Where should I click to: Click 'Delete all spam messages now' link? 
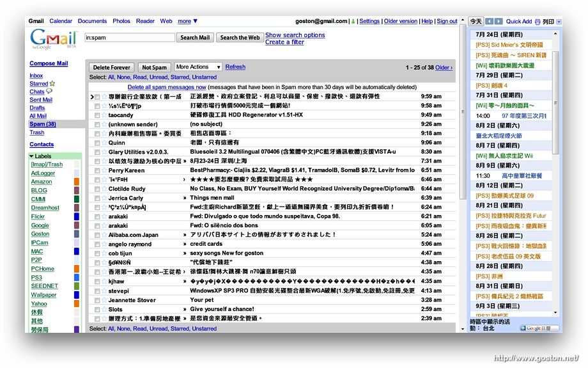[x=167, y=87]
